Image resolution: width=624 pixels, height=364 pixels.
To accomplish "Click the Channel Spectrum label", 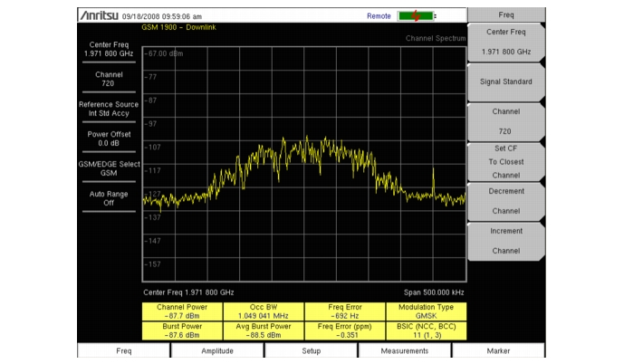I will point(436,38).
